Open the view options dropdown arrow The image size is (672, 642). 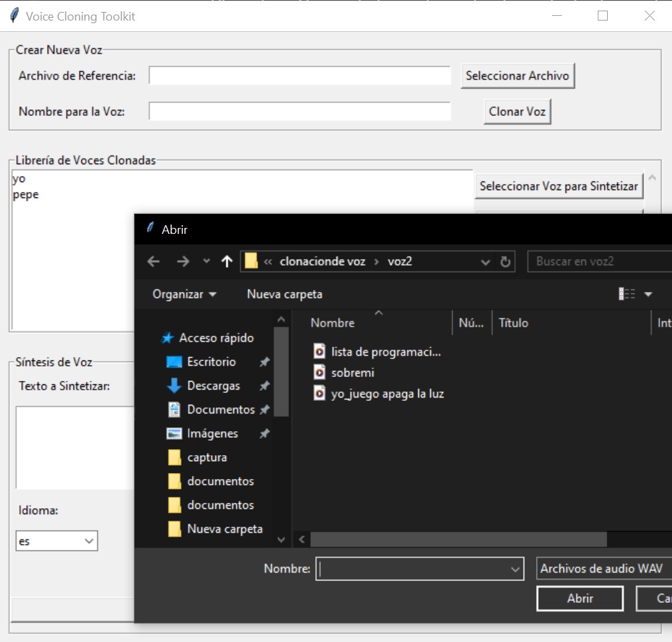(x=648, y=294)
